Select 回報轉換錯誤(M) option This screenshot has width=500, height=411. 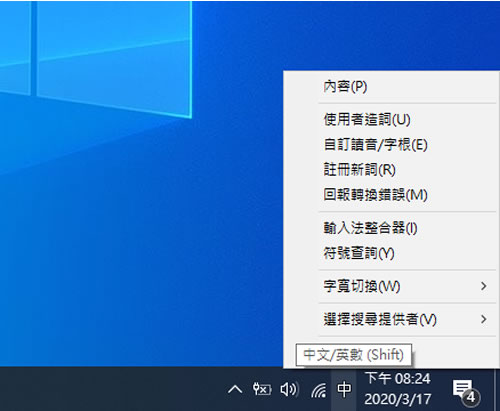[x=391, y=195]
